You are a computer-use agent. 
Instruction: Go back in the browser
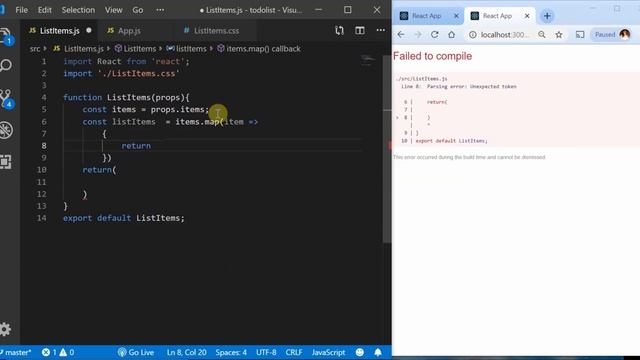(x=401, y=35)
